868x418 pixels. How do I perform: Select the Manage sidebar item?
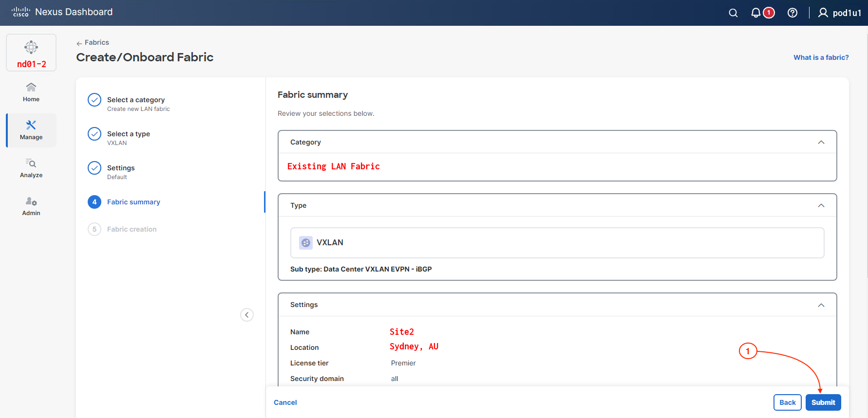[x=31, y=130]
